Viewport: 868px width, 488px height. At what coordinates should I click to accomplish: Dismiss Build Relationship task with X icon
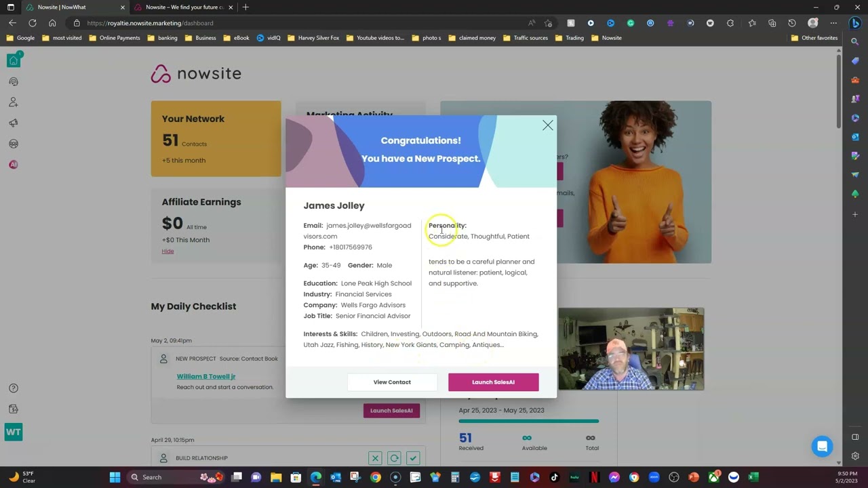click(375, 458)
